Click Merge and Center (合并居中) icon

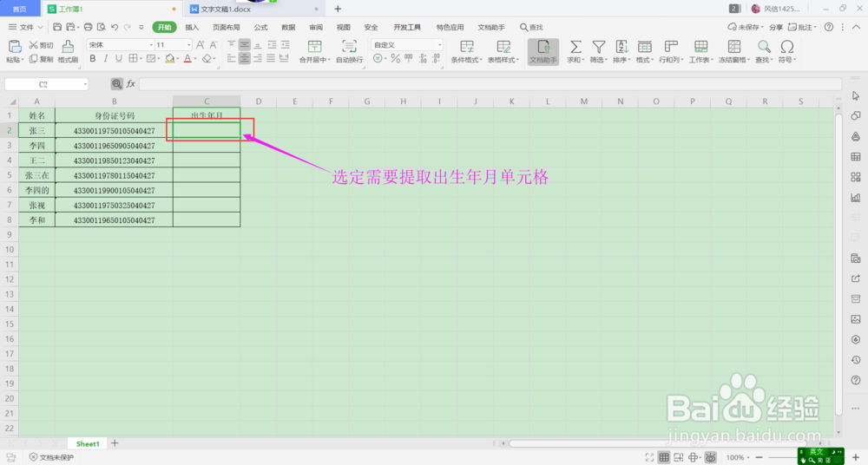point(314,47)
